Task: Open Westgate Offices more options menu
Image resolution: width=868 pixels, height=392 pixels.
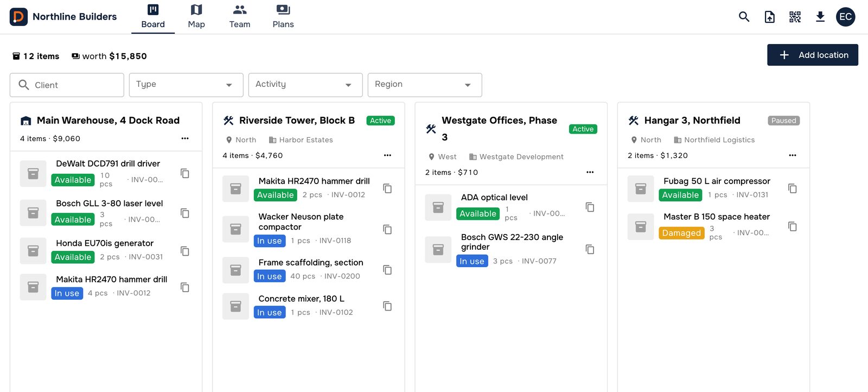Action: (x=590, y=172)
